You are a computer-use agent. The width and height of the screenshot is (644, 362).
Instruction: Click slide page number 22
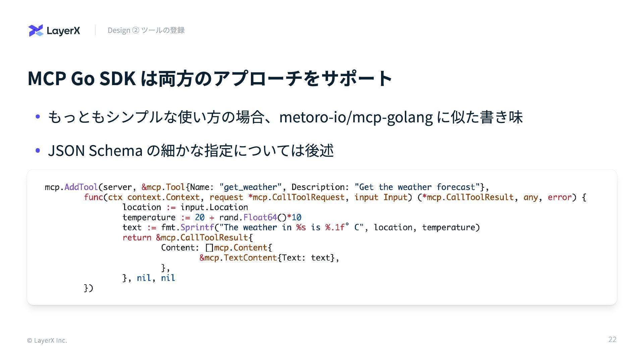[612, 339]
